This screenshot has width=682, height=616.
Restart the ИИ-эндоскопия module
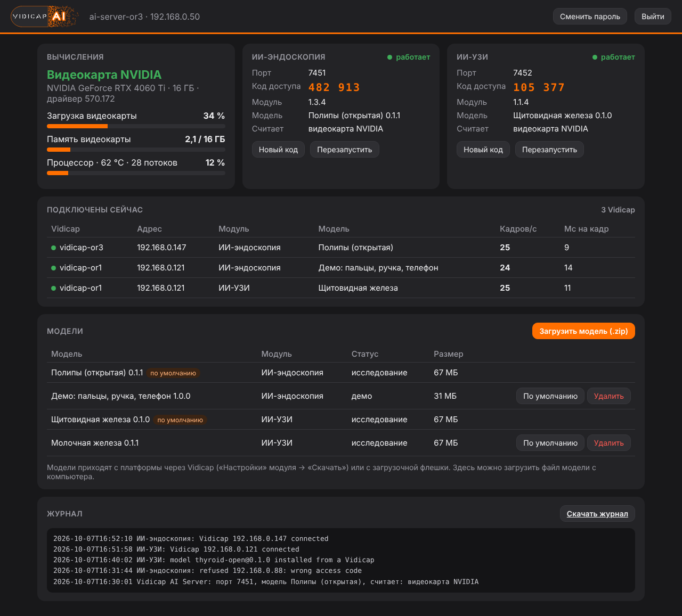pyautogui.click(x=344, y=150)
